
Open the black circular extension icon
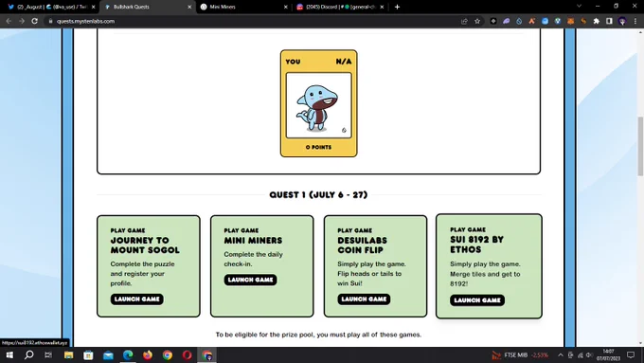click(x=493, y=21)
